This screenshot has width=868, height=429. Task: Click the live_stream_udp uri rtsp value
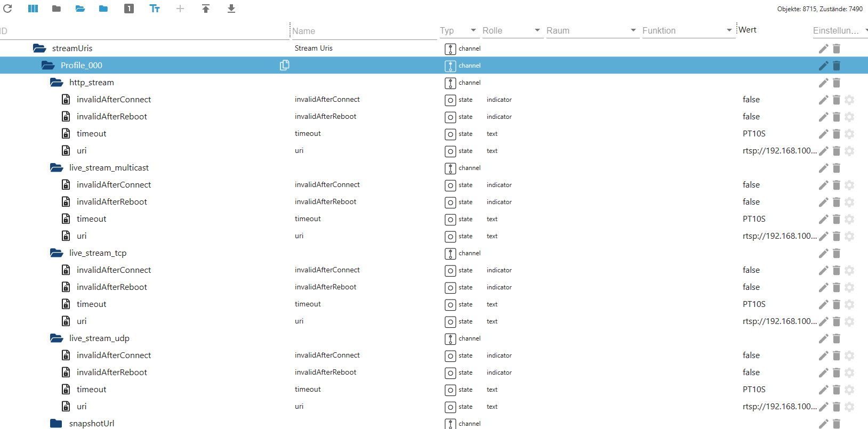[779, 406]
